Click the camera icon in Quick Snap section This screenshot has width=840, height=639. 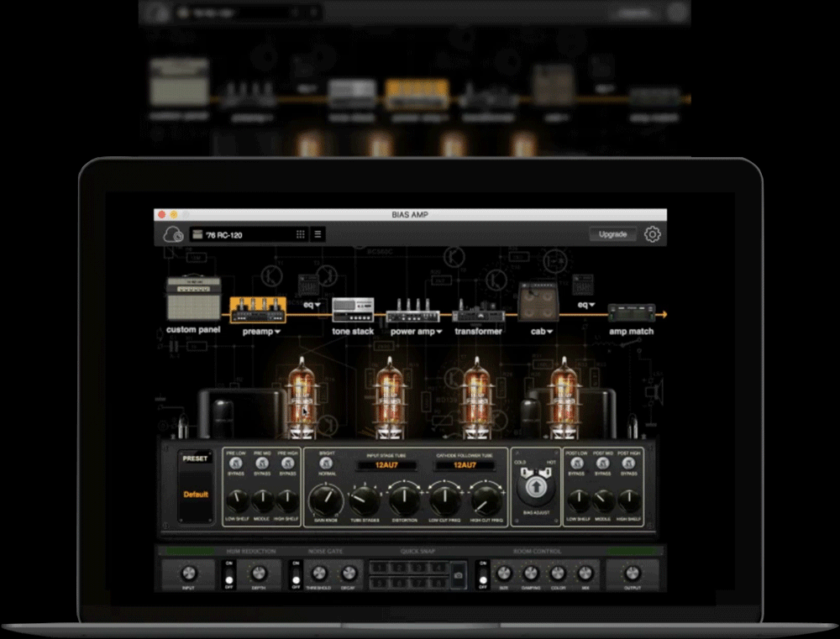[459, 575]
